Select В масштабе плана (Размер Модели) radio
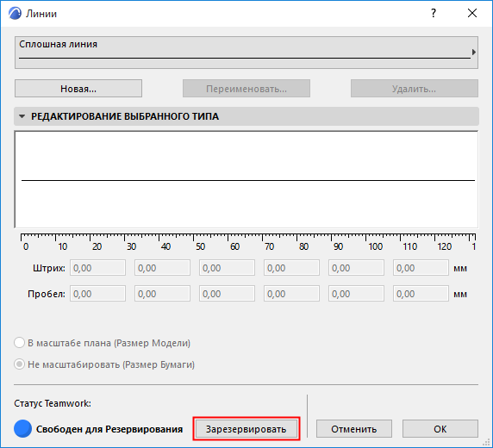 pos(19,343)
